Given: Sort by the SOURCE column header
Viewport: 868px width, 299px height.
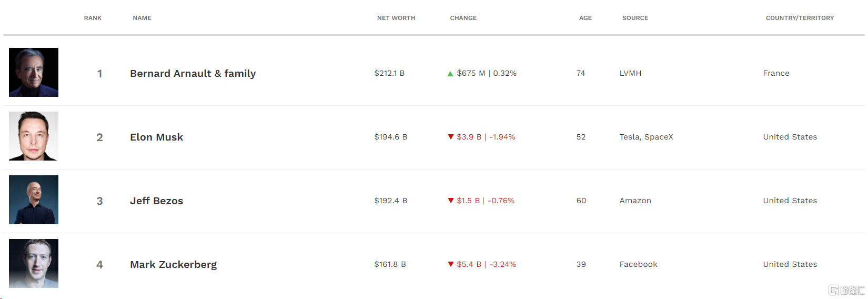Looking at the screenshot, I should [x=635, y=18].
